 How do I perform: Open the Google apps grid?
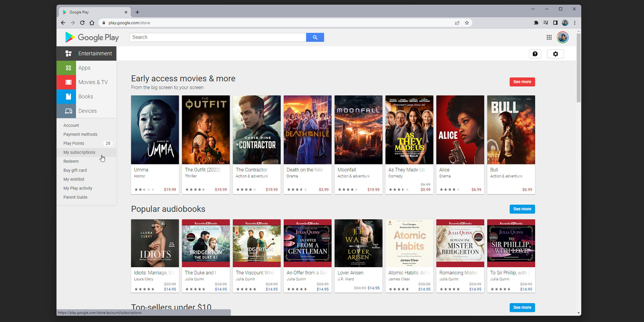click(549, 37)
